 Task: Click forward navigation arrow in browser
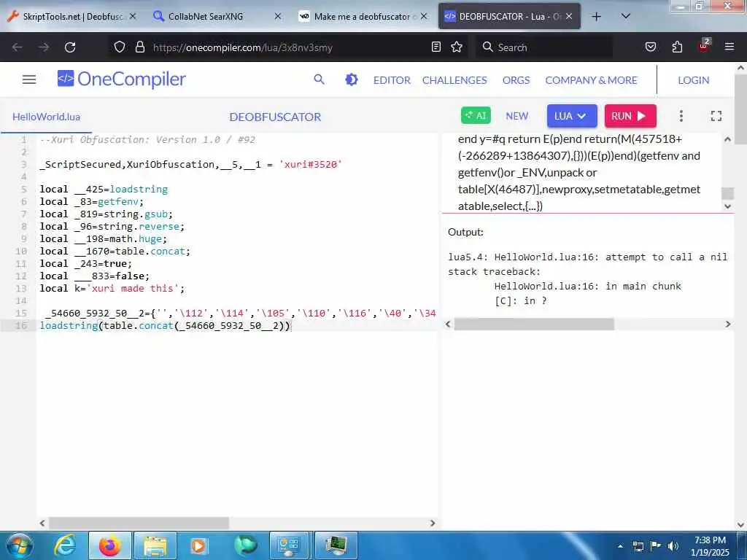[x=44, y=47]
